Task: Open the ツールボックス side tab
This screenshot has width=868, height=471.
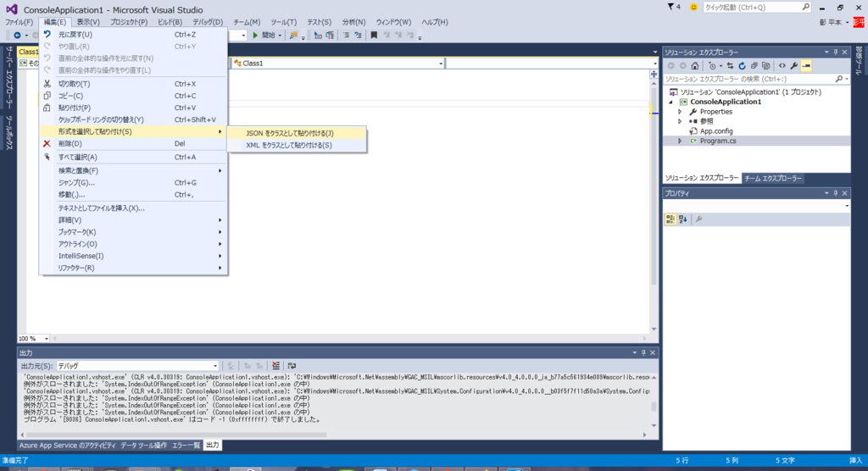Action: (9, 133)
